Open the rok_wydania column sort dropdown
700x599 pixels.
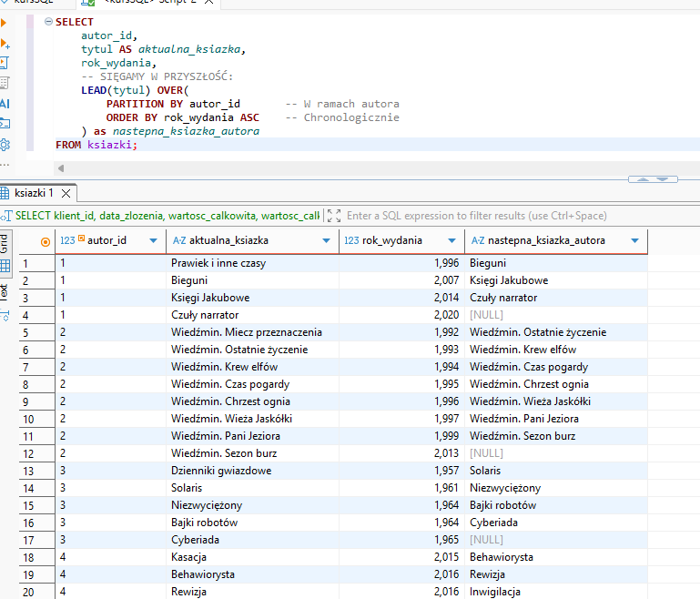point(452,241)
